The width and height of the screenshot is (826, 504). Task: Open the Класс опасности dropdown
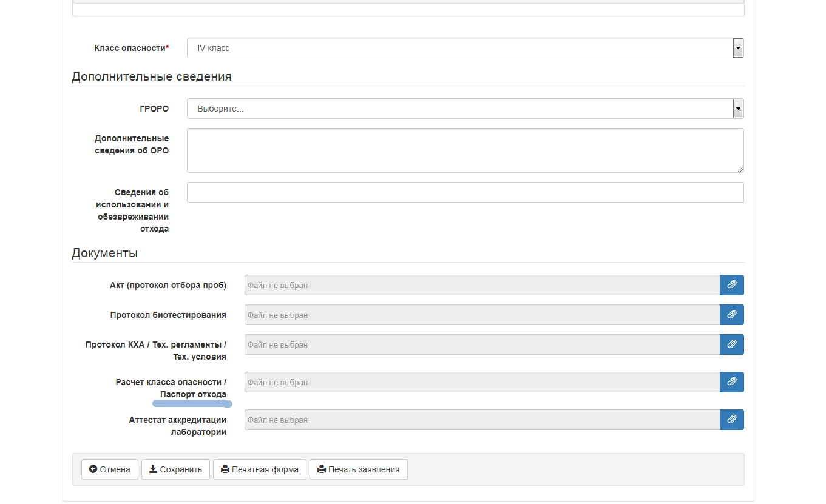point(465,48)
